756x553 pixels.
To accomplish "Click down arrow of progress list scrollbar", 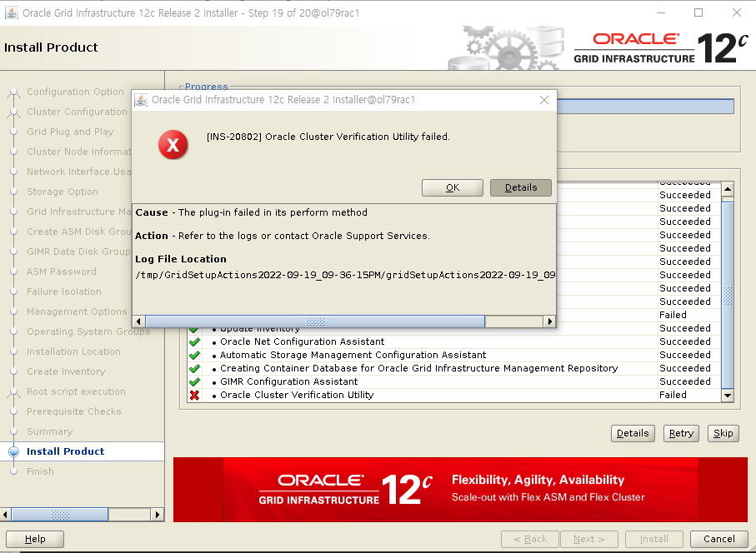I will [x=728, y=396].
